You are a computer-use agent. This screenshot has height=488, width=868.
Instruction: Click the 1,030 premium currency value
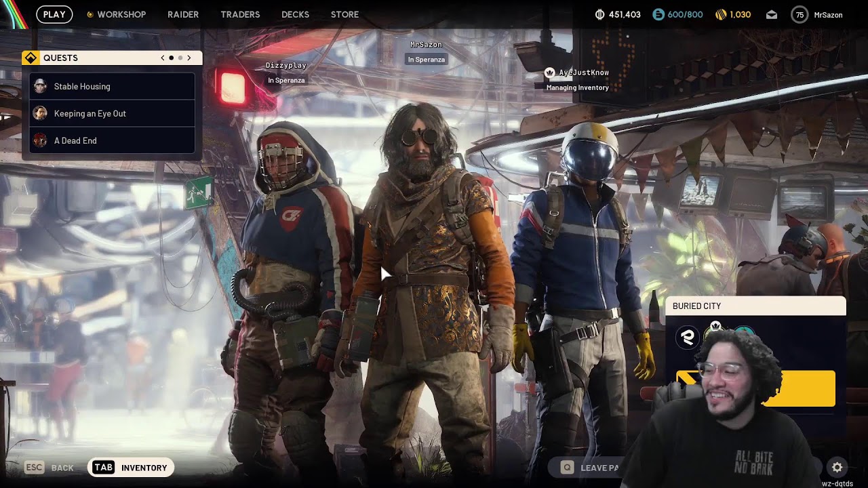coord(740,14)
